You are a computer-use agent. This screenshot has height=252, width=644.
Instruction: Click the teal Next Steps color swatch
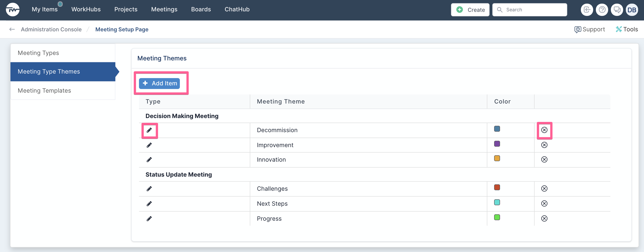pyautogui.click(x=497, y=203)
